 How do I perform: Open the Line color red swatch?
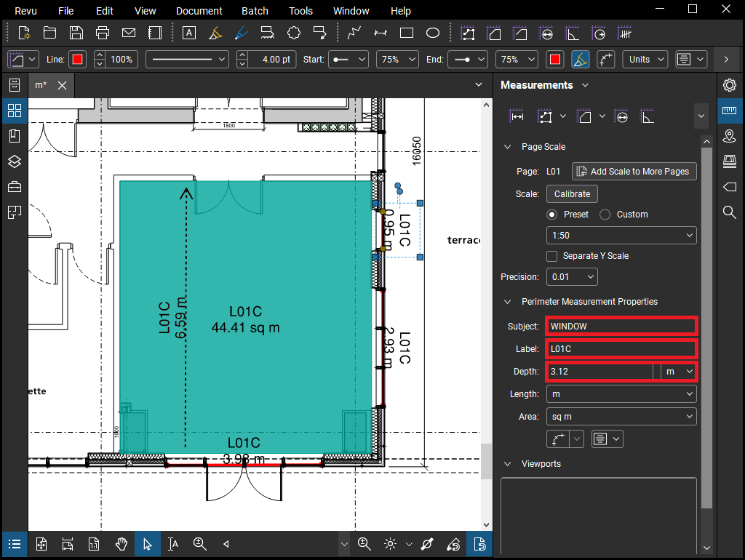pyautogui.click(x=77, y=60)
